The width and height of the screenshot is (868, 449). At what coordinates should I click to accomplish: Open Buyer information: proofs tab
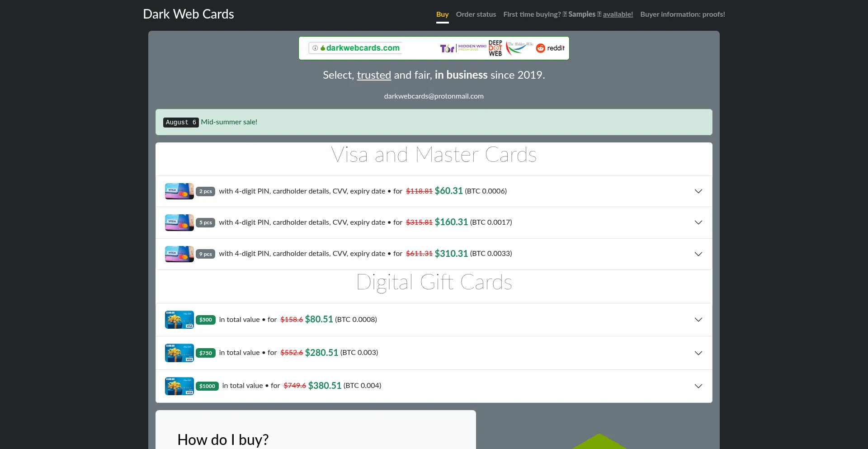[683, 14]
